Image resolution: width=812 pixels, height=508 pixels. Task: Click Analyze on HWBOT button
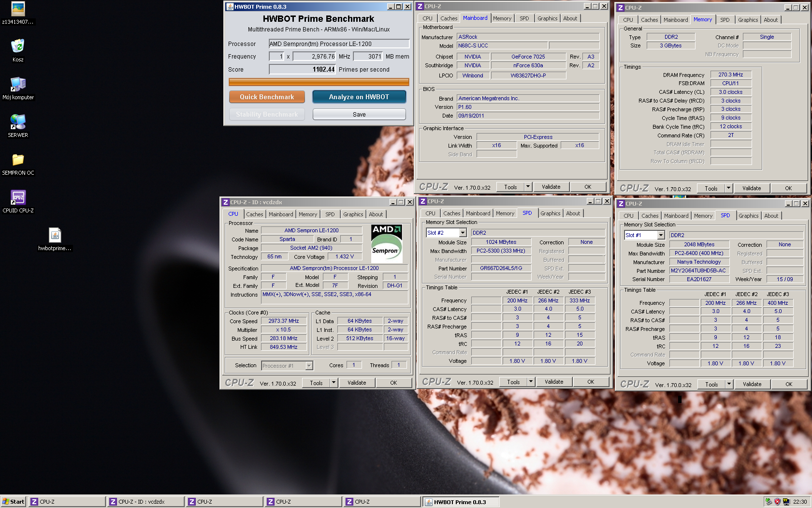359,97
